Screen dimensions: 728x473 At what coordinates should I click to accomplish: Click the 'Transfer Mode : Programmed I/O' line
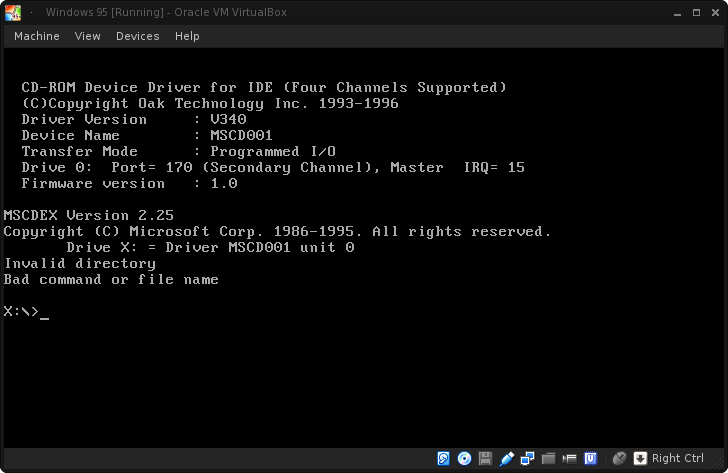click(x=179, y=151)
